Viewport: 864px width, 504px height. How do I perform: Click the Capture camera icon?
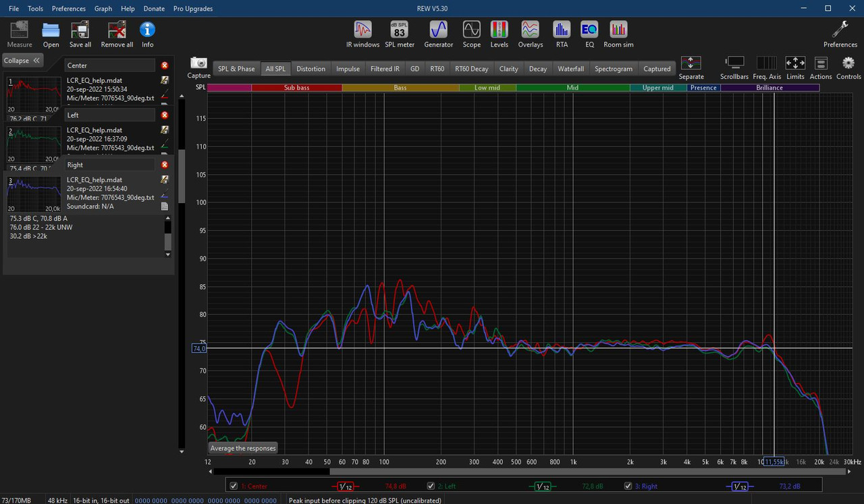(x=199, y=63)
